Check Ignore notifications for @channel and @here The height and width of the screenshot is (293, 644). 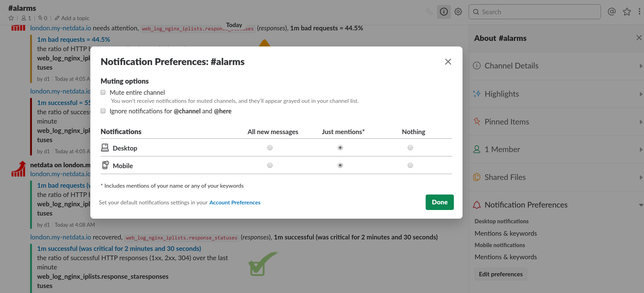(x=103, y=111)
